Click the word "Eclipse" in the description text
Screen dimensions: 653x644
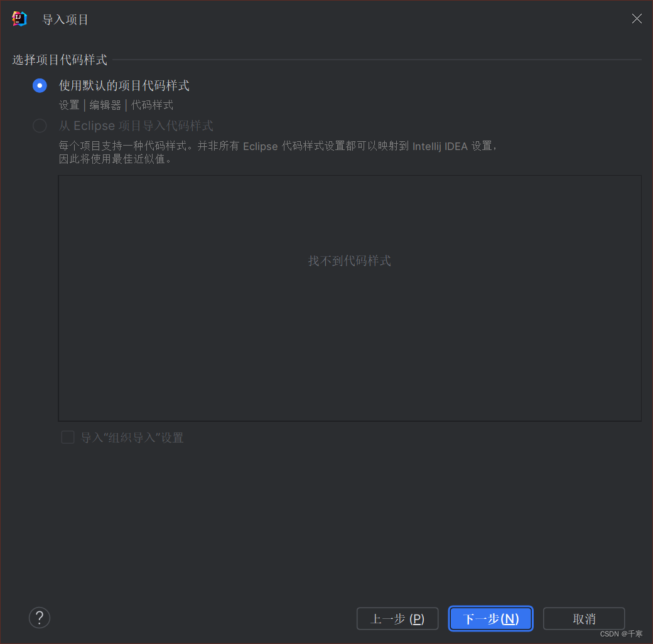point(261,146)
